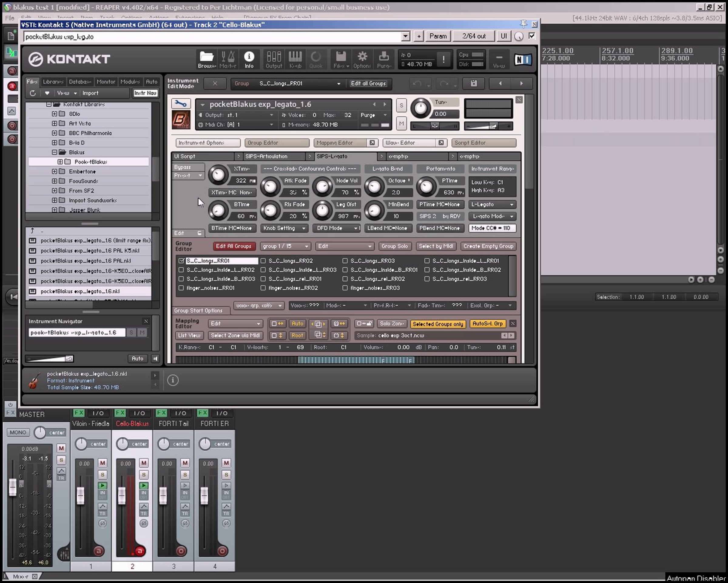The image size is (728, 583).
Task: Click the Edit All Groups red button
Action: [234, 246]
